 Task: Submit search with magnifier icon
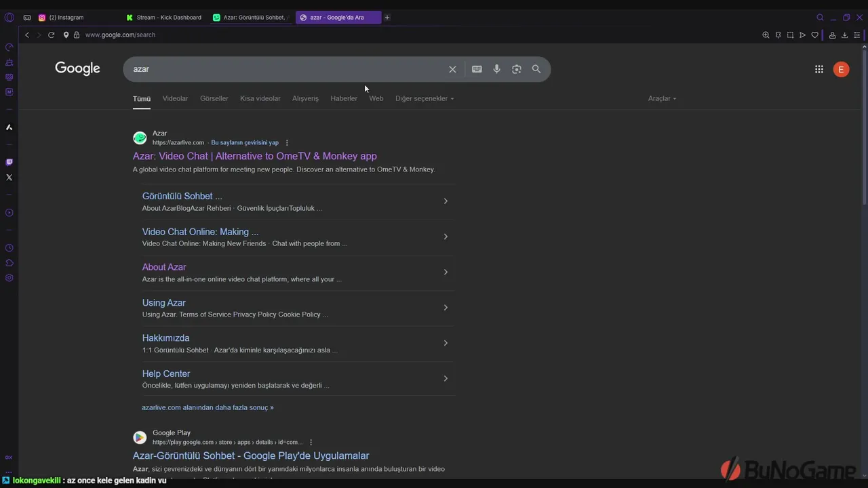tap(536, 69)
